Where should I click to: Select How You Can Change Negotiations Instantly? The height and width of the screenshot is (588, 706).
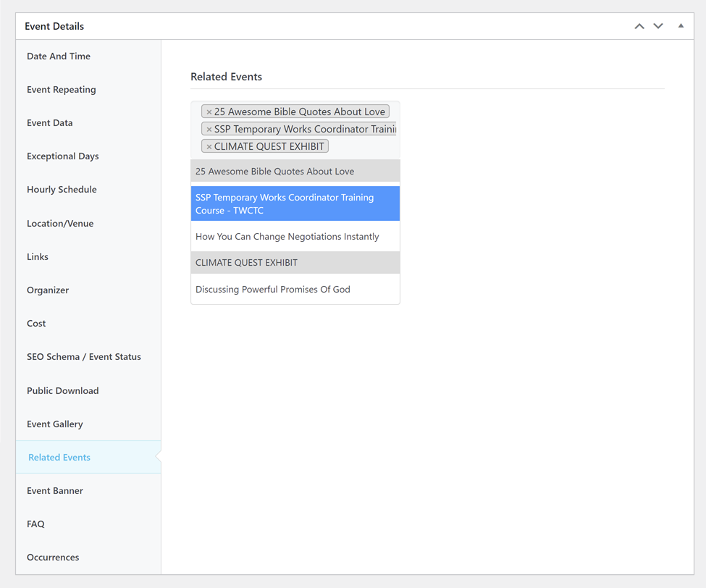[287, 237]
